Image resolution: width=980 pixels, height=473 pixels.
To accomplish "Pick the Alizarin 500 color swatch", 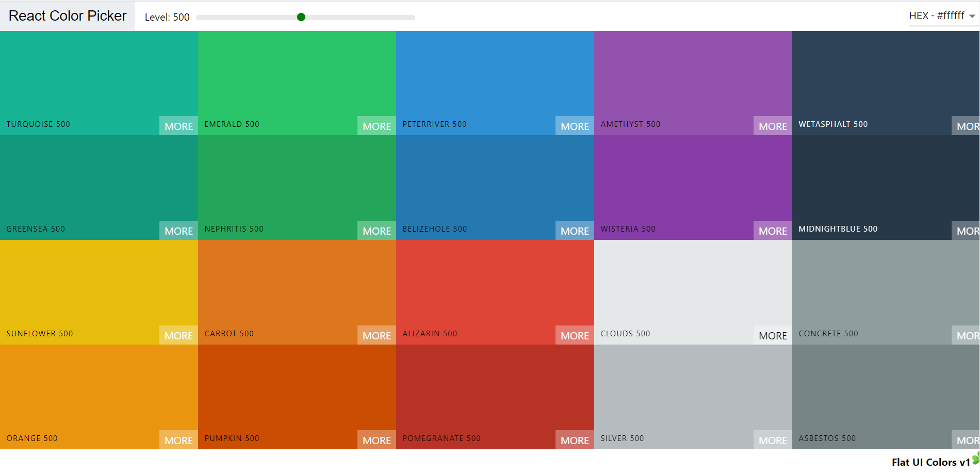I will 495,292.
